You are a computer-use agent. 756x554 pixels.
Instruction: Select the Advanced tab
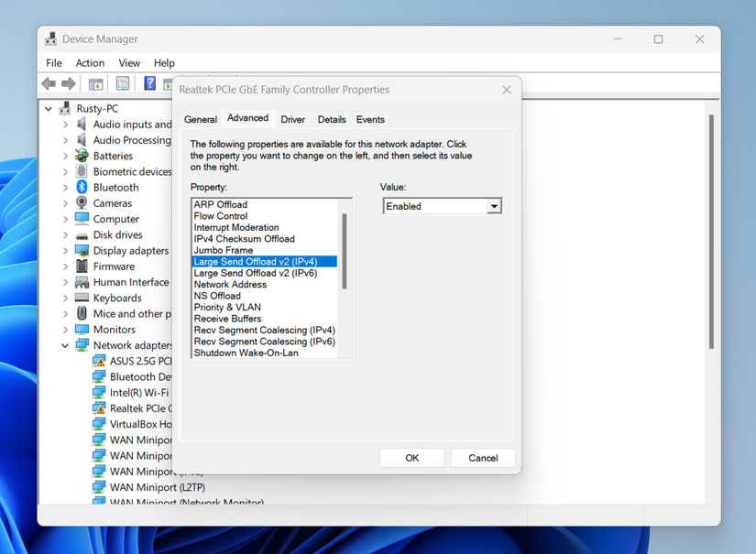click(247, 118)
